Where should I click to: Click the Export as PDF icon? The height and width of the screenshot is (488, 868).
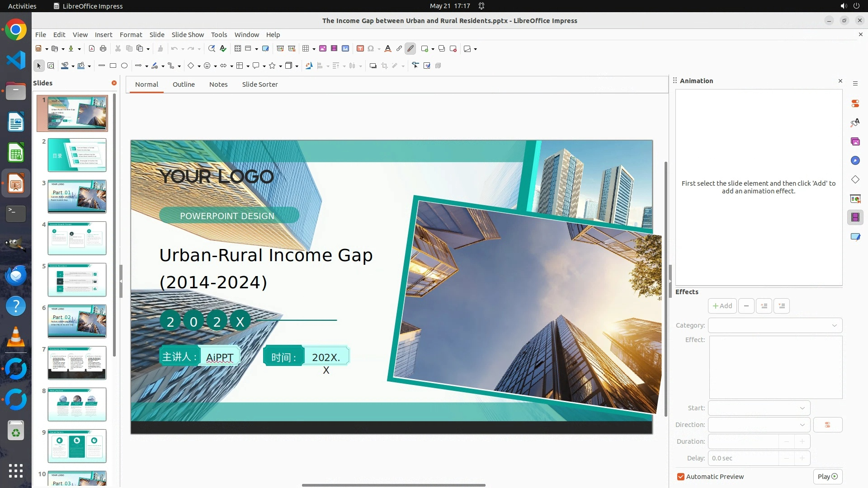pyautogui.click(x=92, y=49)
